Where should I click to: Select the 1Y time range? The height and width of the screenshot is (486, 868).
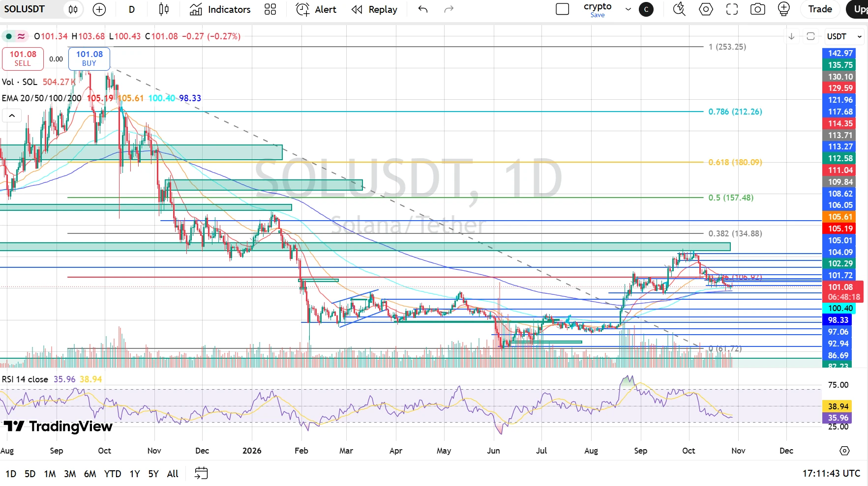pos(135,474)
